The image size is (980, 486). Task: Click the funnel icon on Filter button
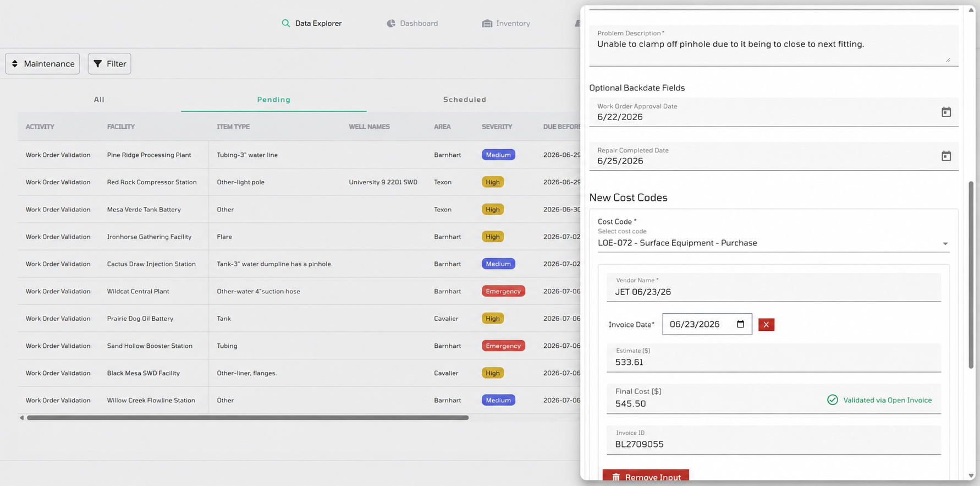(97, 64)
